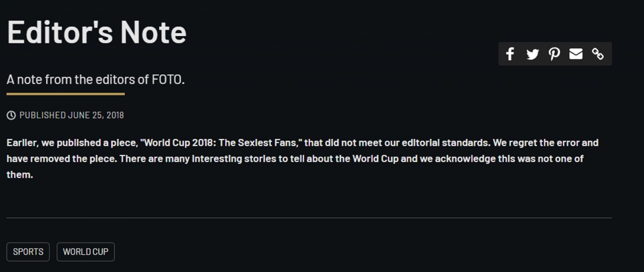
Task: Open the WORLD CUP tag
Action: coord(86,252)
